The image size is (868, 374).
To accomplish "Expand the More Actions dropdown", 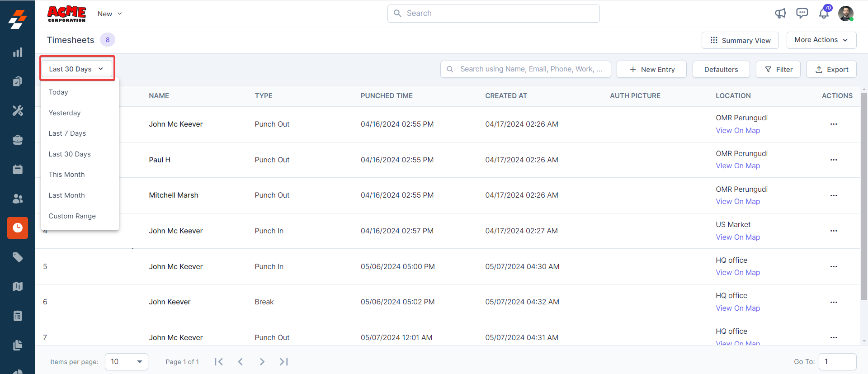I will [821, 40].
